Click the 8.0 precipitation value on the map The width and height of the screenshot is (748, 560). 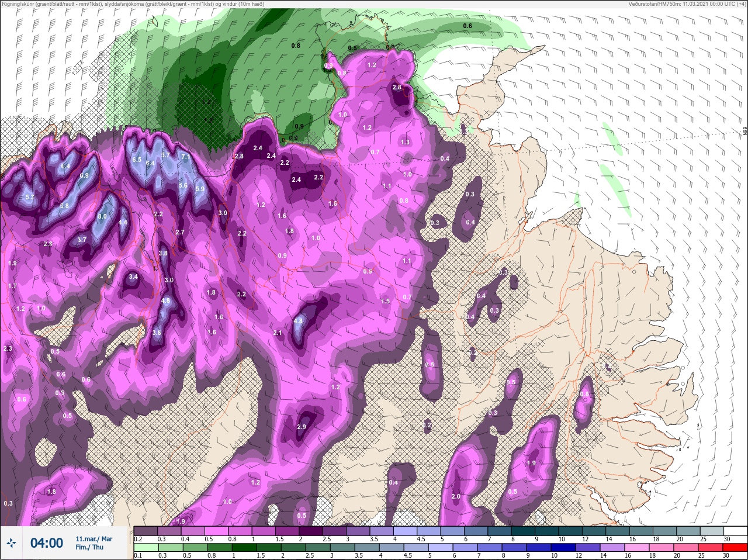click(102, 216)
